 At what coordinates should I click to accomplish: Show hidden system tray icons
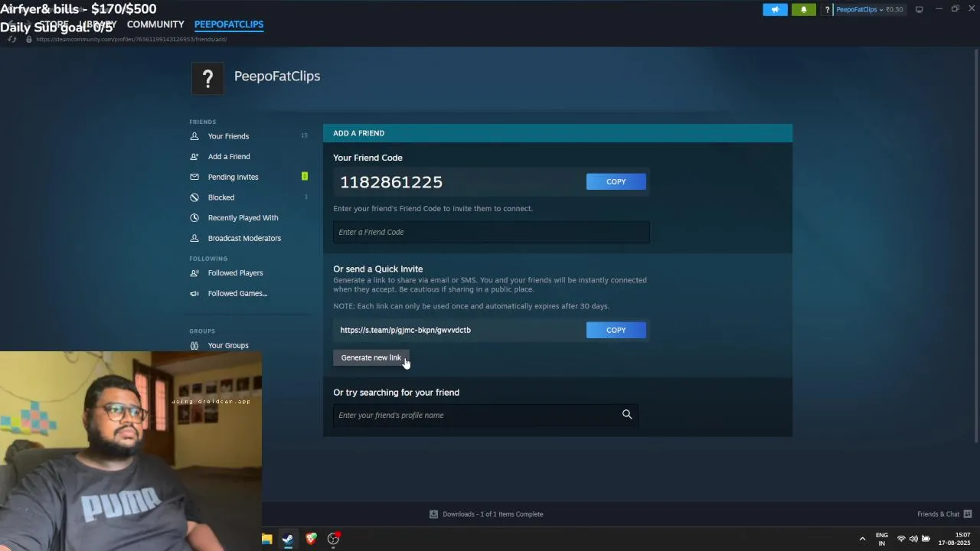coord(862,539)
